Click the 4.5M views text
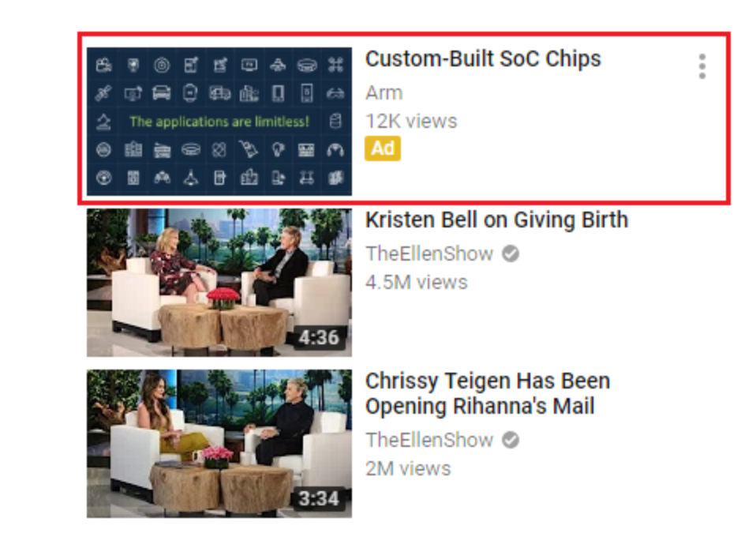The height and width of the screenshot is (548, 756). coord(416,282)
